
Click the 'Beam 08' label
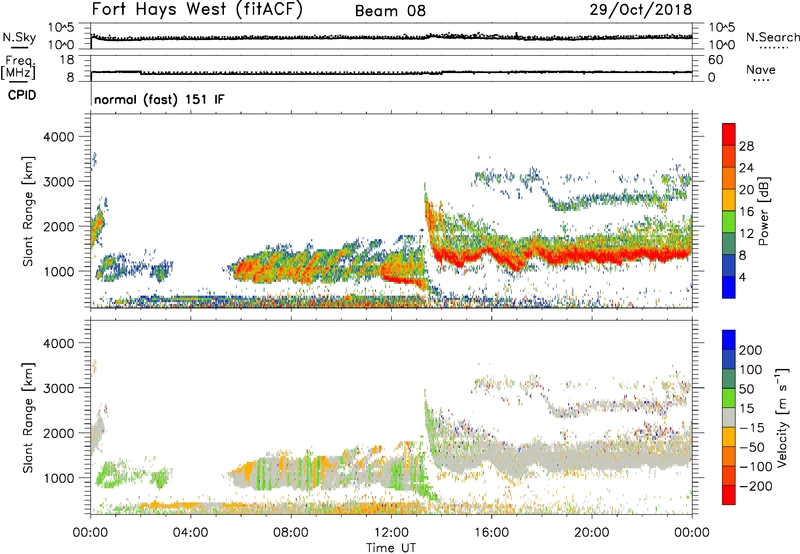390,11
